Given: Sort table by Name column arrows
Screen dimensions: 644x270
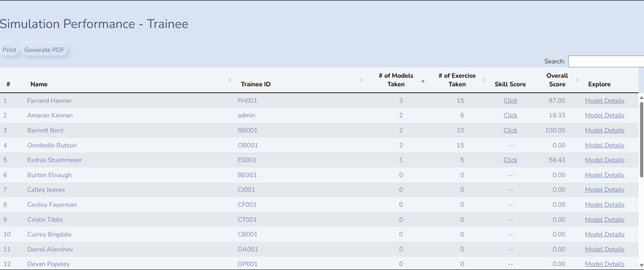Looking at the screenshot, I should click(x=230, y=80).
